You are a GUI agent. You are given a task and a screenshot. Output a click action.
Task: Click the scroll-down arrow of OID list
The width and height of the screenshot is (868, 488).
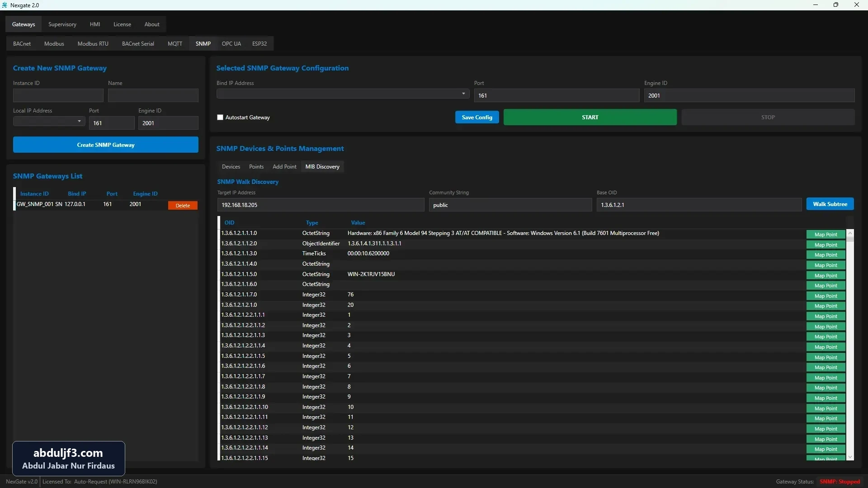(850, 457)
